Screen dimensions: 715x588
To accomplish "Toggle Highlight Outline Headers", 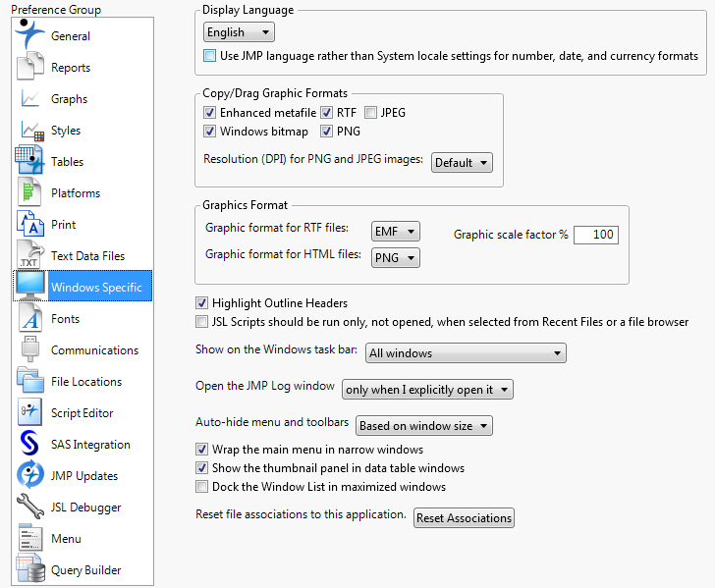I will tap(201, 303).
